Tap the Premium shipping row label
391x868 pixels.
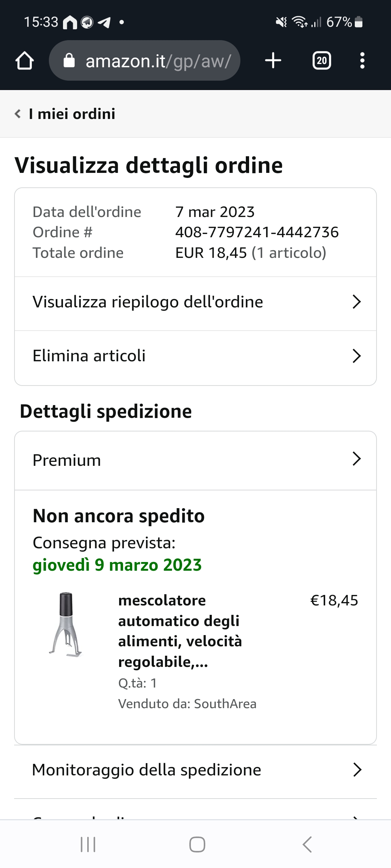67,460
